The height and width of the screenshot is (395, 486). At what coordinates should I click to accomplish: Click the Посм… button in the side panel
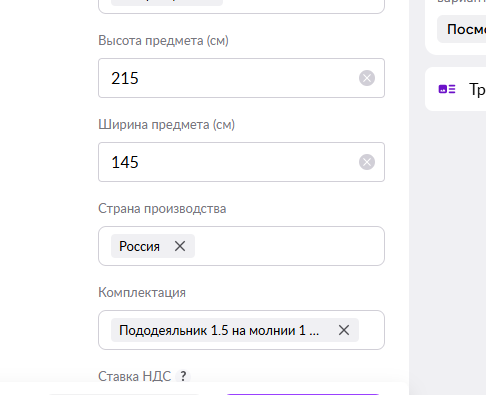(462, 29)
